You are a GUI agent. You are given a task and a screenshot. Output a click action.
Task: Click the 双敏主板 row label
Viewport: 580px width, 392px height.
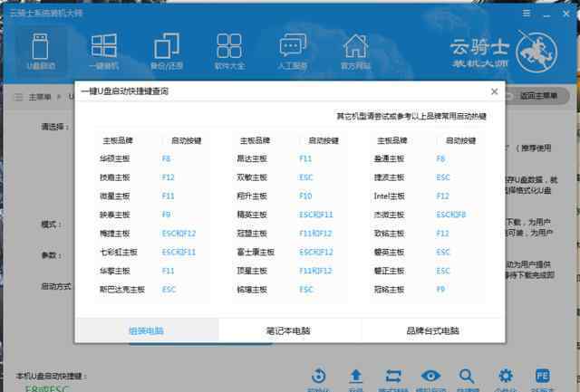point(252,177)
